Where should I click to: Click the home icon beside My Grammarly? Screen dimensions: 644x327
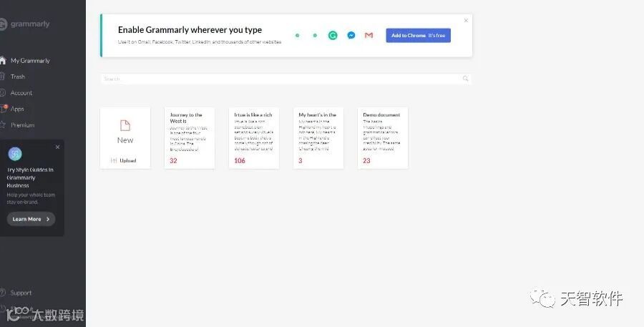3,60
